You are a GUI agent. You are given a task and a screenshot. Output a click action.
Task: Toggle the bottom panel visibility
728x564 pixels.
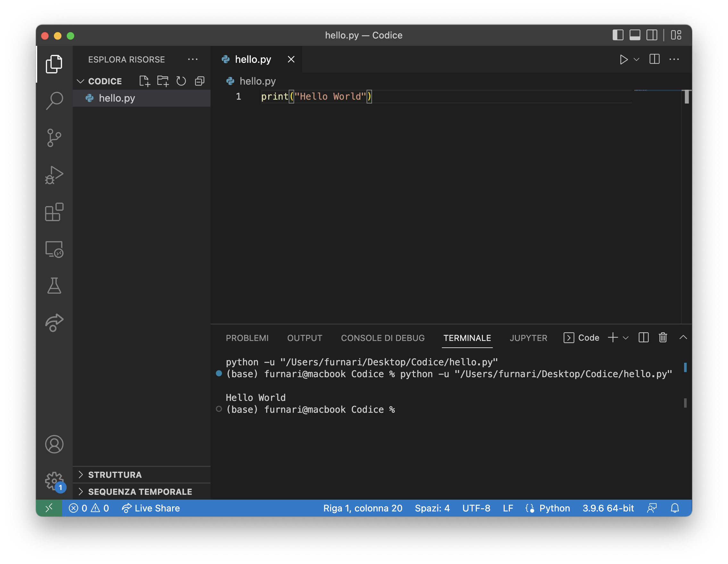[635, 35]
